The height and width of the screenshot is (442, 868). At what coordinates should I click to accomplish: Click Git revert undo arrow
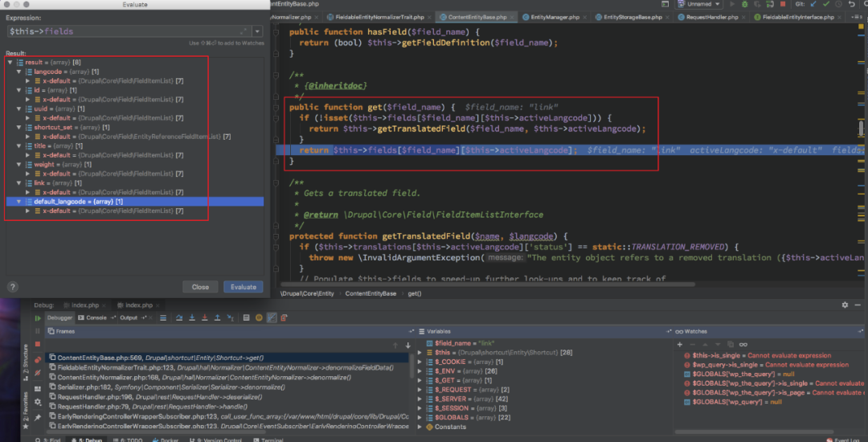coord(851,5)
